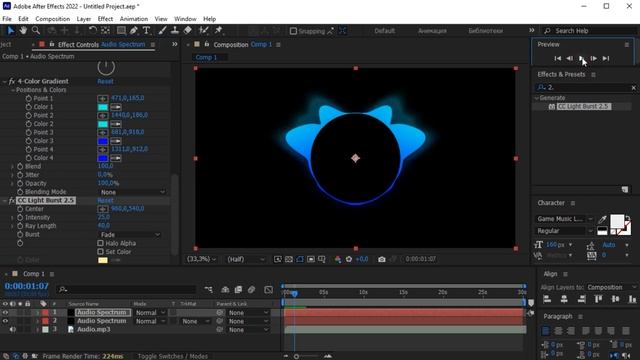Enable Halo Alpha checkbox

click(x=100, y=243)
